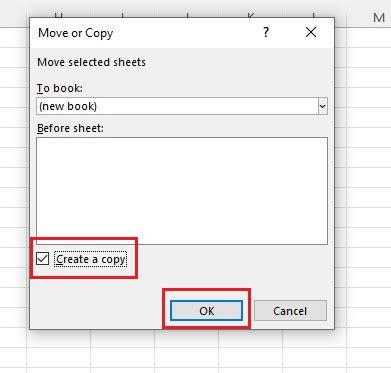Viewport: 391px width, 373px height.
Task: Select column K header behind the dialog
Action: point(251,15)
